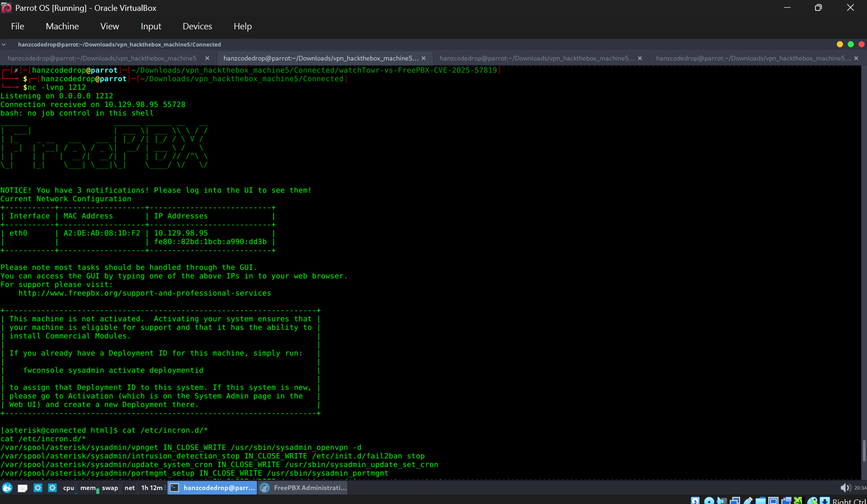The height and width of the screenshot is (504, 867).
Task: Click the green maximize dot of the terminal
Action: 851,44
